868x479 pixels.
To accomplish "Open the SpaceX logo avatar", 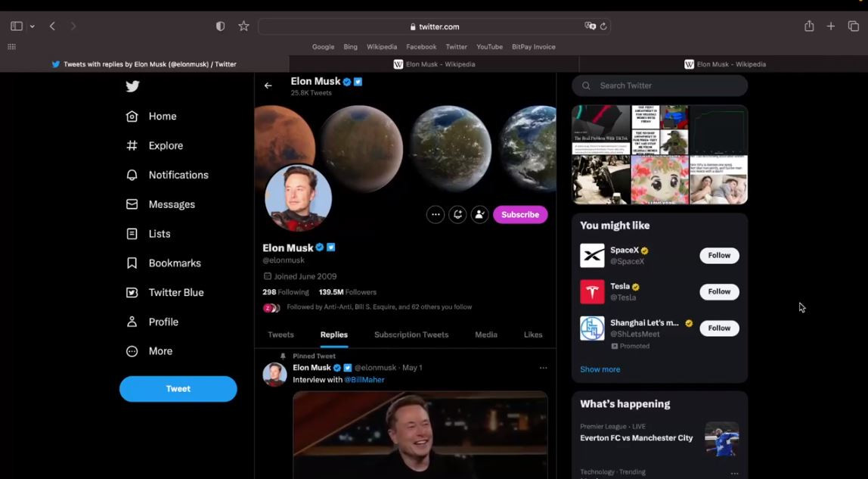I will [592, 255].
